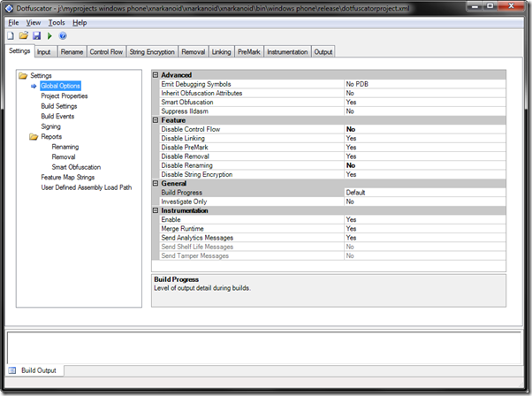This screenshot has width=532, height=396.
Task: Collapse the Feature property section
Action: point(156,120)
